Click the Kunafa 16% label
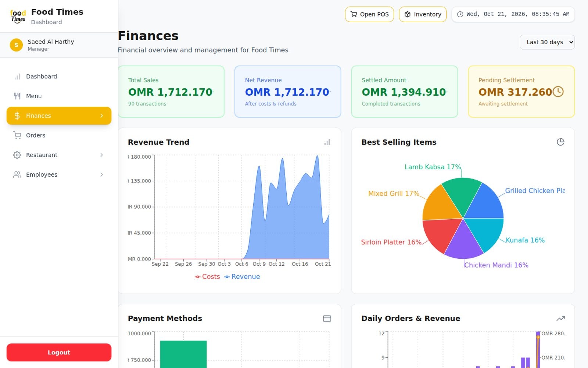Viewport: 588px width, 368px height. coord(525,240)
